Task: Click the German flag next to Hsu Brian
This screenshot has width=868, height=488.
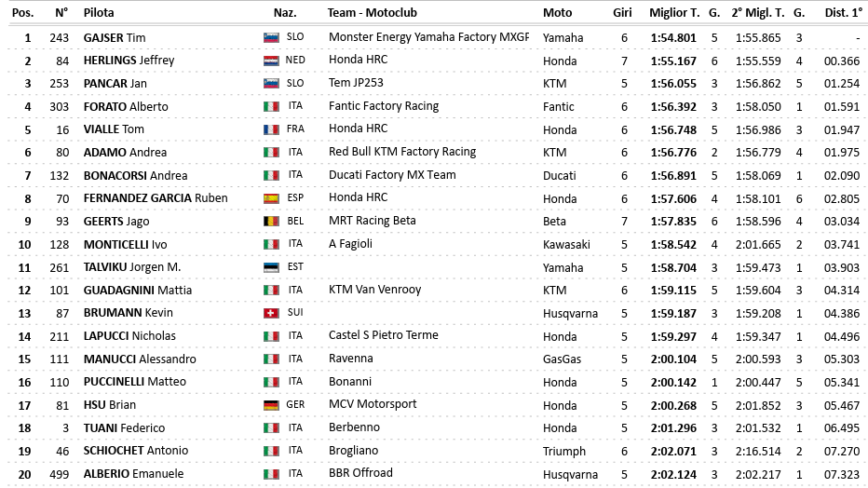Action: click(x=271, y=405)
